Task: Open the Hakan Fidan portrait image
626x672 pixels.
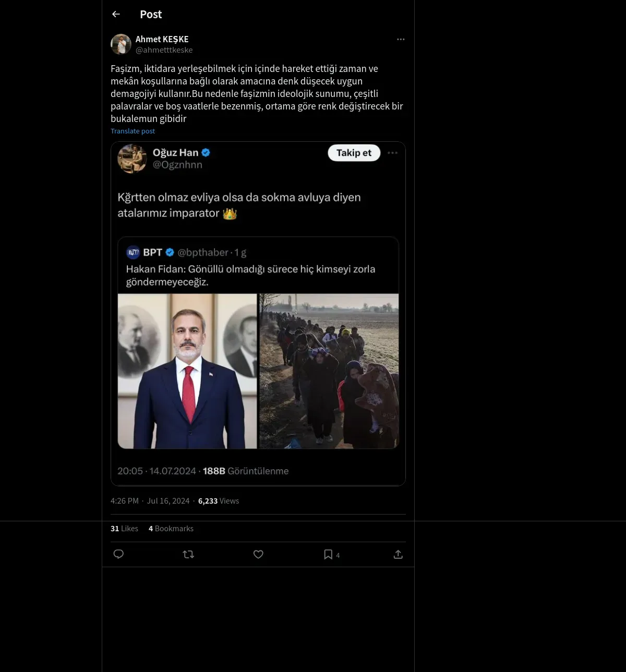Action: [187, 371]
